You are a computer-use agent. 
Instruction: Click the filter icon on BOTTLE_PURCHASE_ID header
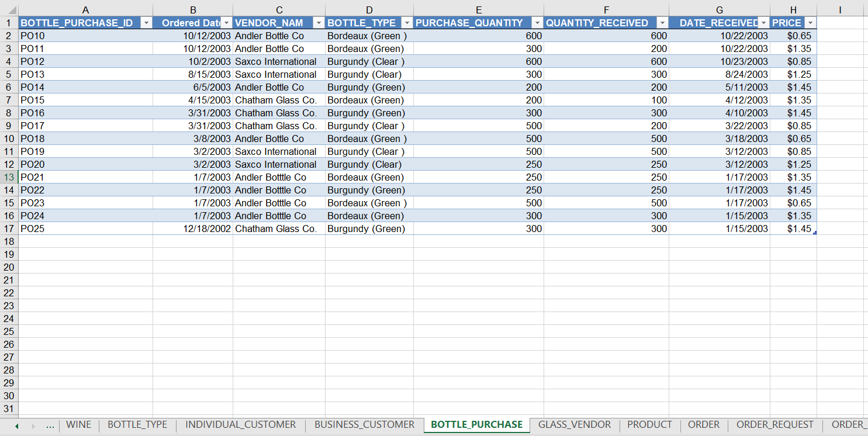pyautogui.click(x=146, y=22)
